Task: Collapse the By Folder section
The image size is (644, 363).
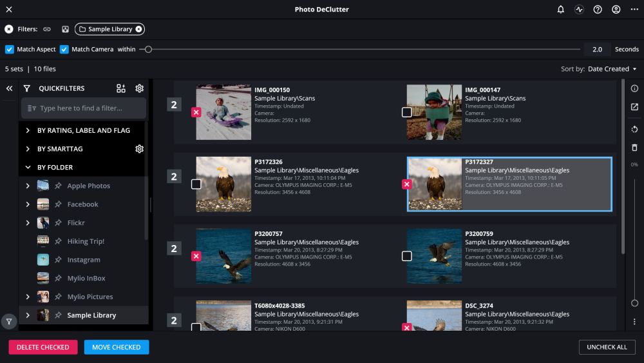Action: (28, 168)
